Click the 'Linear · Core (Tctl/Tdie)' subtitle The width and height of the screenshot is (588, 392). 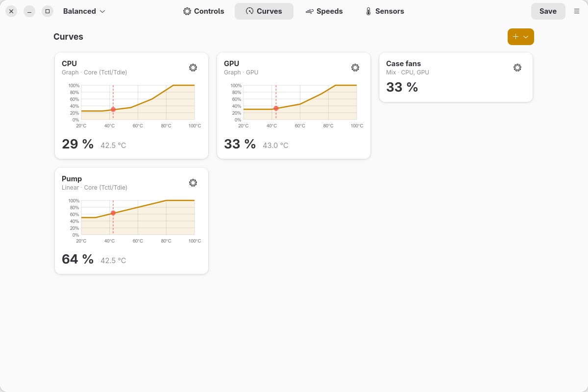click(95, 188)
